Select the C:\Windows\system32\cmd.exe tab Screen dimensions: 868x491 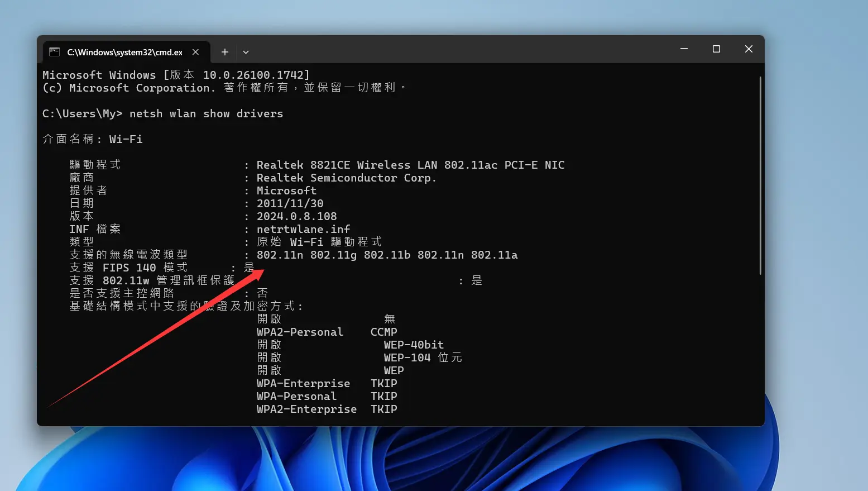126,52
